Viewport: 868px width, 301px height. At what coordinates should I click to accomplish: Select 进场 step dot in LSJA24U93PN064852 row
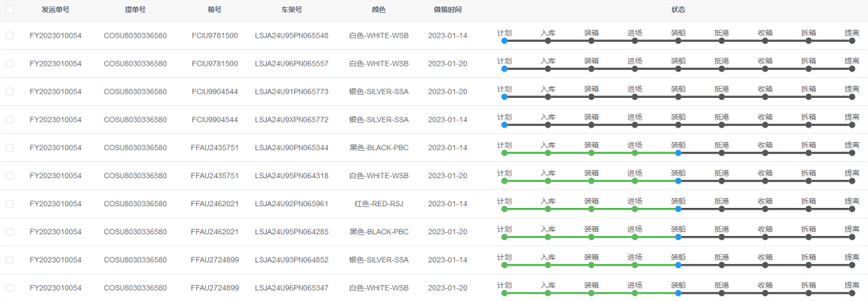(634, 265)
